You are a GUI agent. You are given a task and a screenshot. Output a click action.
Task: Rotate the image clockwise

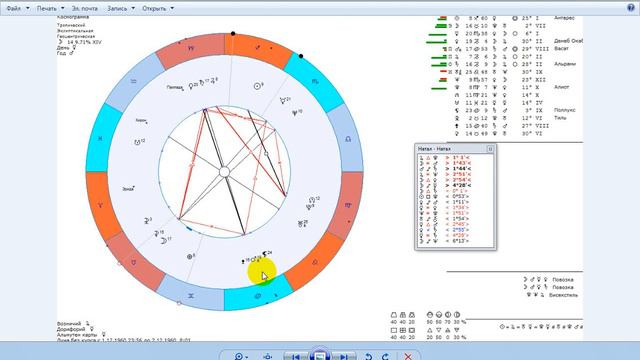click(x=385, y=357)
